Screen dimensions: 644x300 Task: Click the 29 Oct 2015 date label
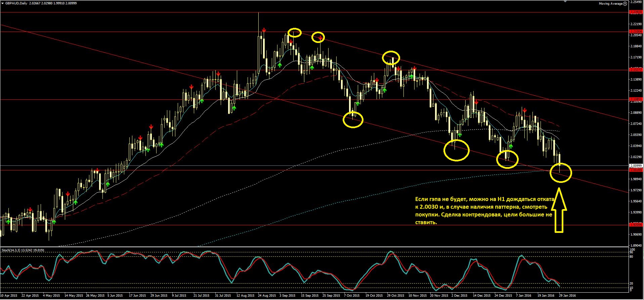click(395, 296)
